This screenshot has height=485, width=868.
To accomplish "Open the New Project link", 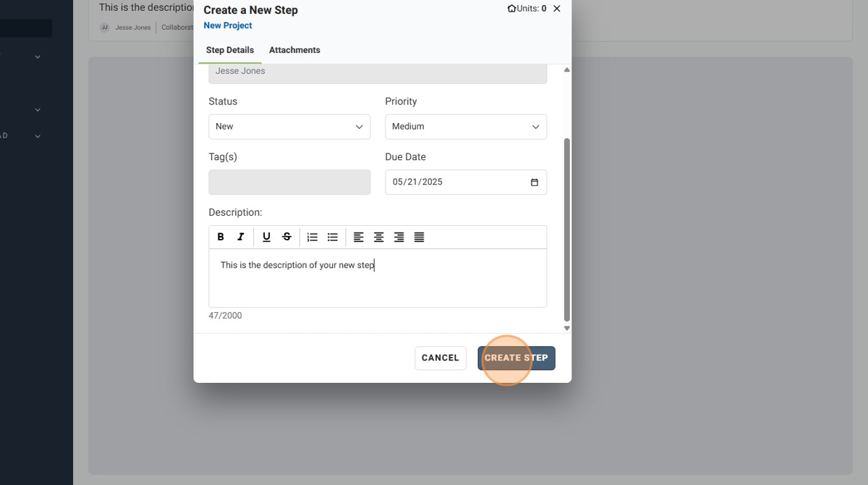I will (228, 25).
